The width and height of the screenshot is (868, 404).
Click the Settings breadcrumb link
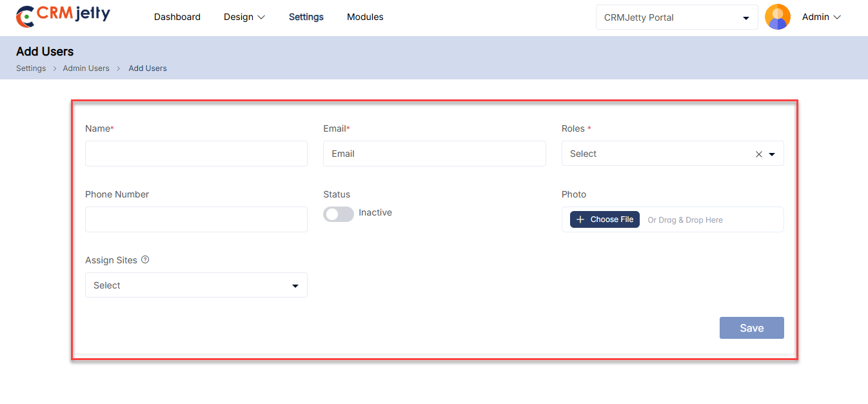point(31,68)
